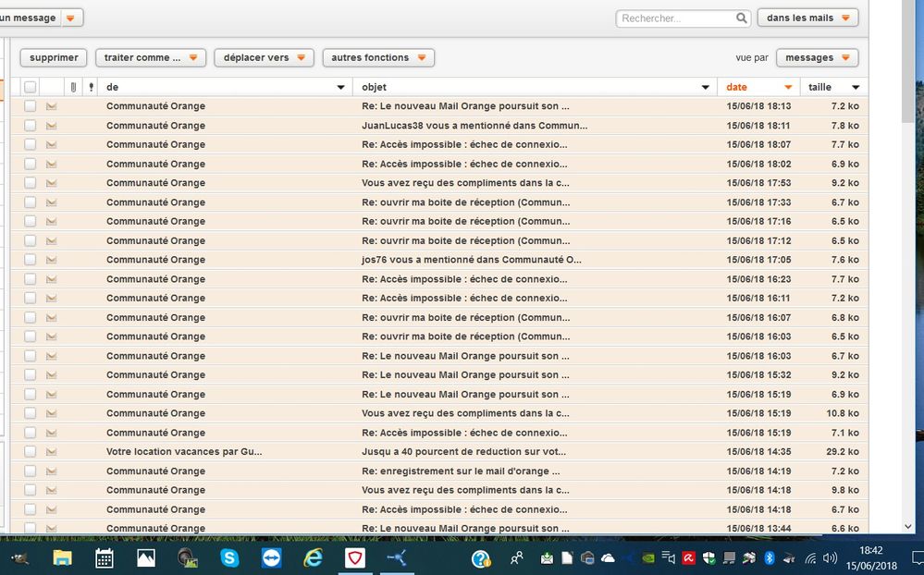
Task: Select checkbox for Votre location vacances email
Action: pyautogui.click(x=31, y=452)
